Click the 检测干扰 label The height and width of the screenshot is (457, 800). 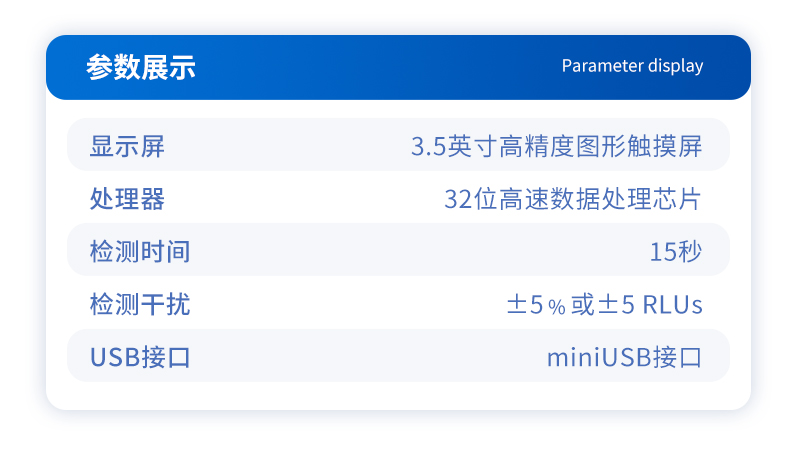click(x=140, y=304)
